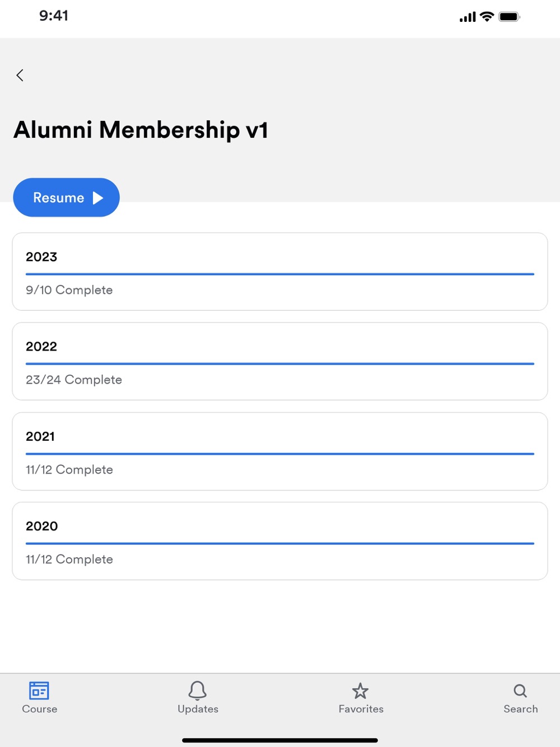The height and width of the screenshot is (747, 560).
Task: Click the '9/10 Complete' text
Action: pyautogui.click(x=69, y=290)
